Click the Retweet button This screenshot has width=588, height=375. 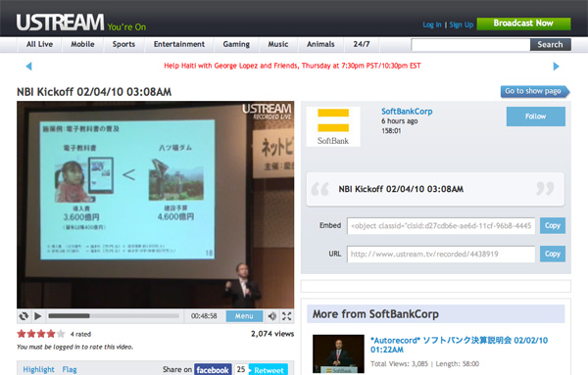(x=269, y=370)
